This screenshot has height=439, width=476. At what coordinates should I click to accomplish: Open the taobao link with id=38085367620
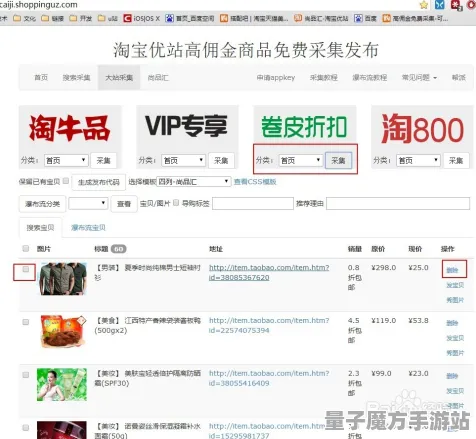tap(269, 272)
